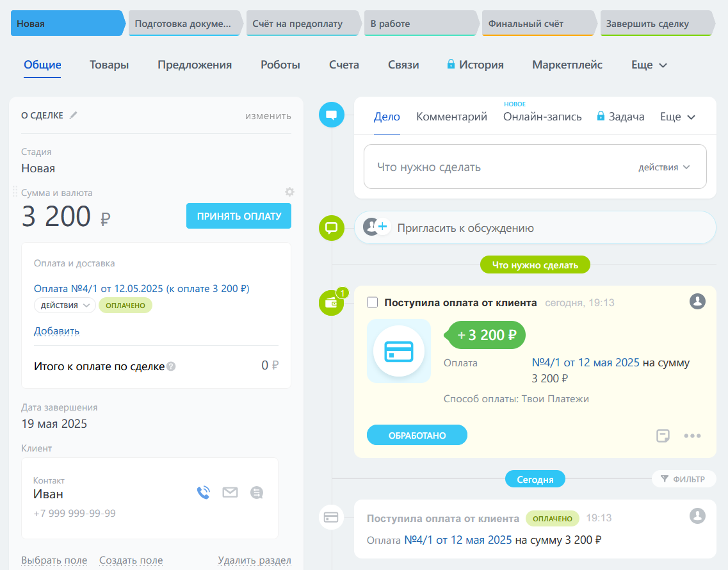
Task: Open settings gear for 'Сумма и валюта'
Action: (x=289, y=192)
